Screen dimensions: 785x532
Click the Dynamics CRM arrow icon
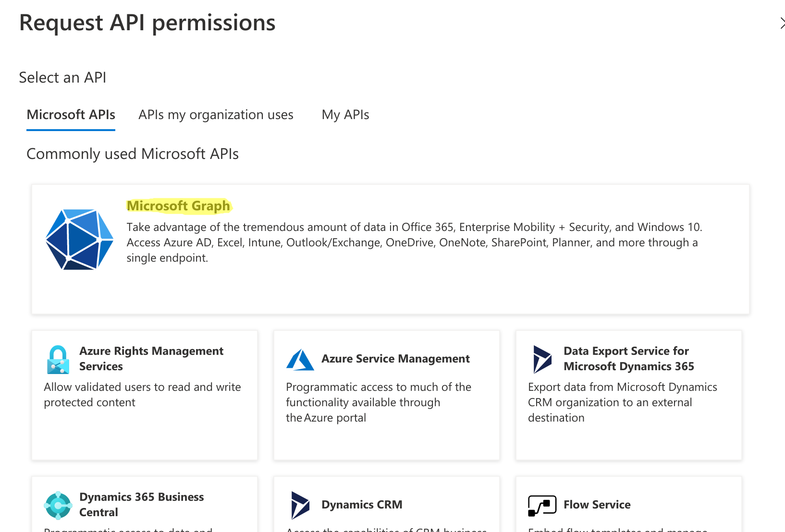coord(300,505)
